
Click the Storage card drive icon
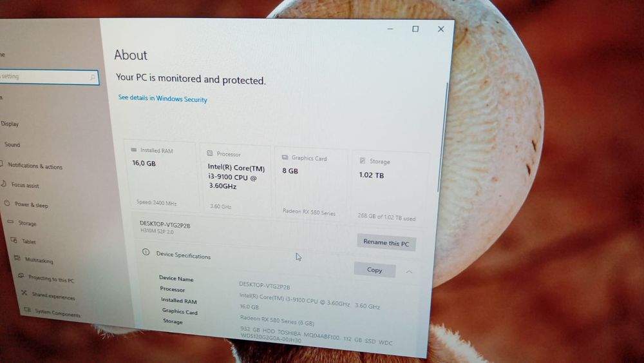point(362,161)
